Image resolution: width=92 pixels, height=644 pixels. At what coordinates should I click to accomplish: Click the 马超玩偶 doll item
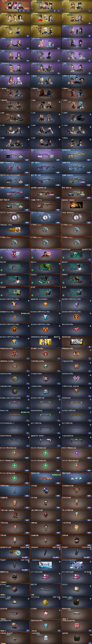click(15, 540)
